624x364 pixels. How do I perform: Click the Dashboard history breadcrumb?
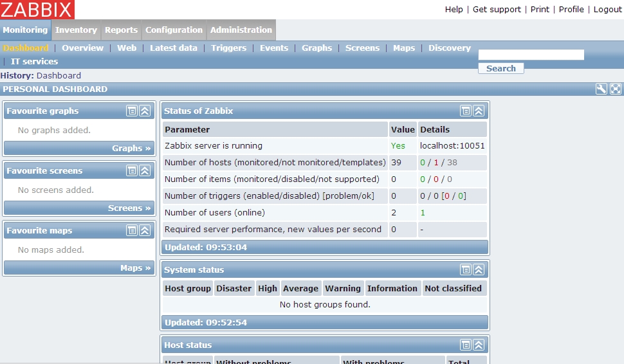[x=59, y=76]
